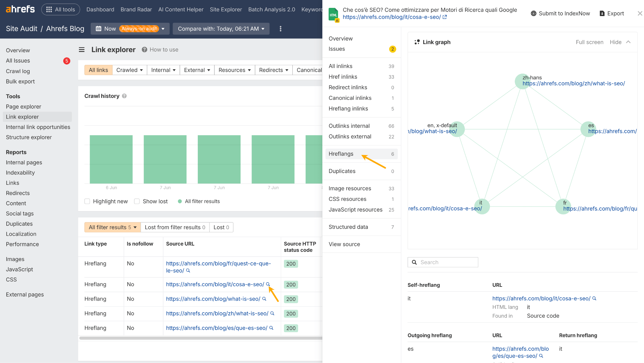
Task: Click the Submit to IndexNow globe icon
Action: [533, 13]
